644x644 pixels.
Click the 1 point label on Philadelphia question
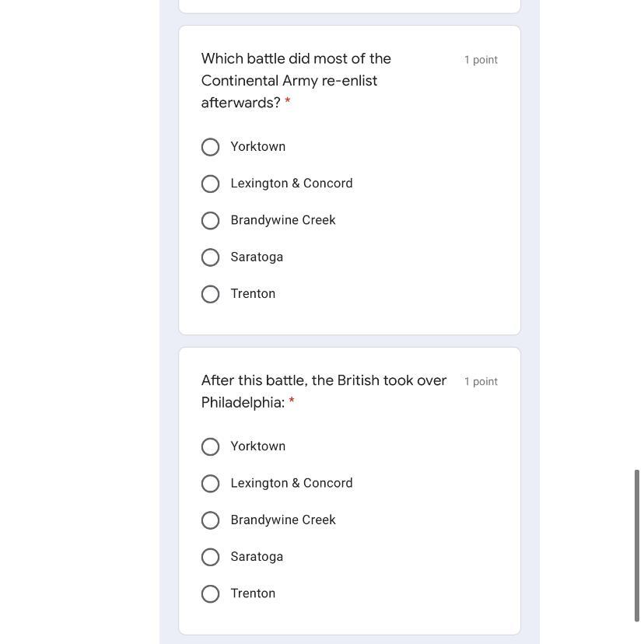tap(481, 382)
